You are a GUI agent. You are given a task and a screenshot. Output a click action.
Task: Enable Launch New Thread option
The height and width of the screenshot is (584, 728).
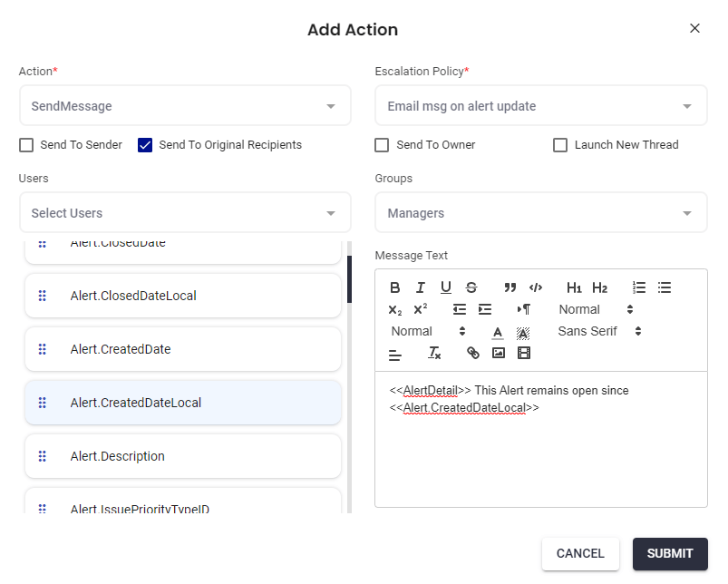[560, 145]
